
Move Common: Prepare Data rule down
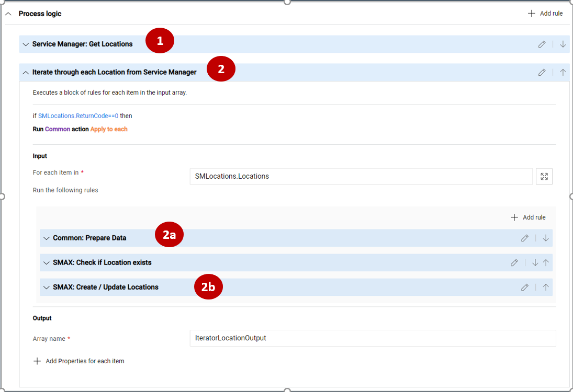click(545, 238)
